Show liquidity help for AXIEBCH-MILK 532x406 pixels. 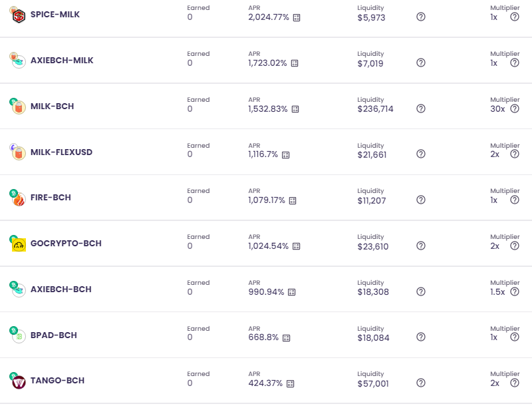pyautogui.click(x=421, y=63)
